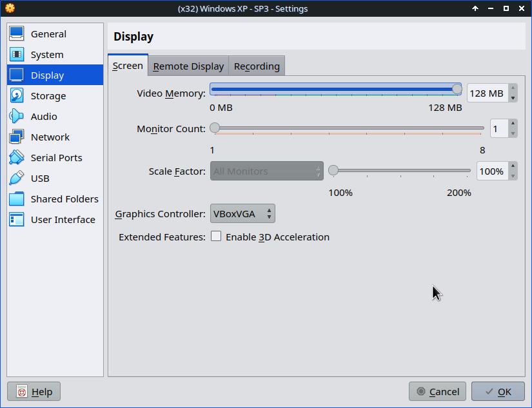This screenshot has height=408, width=532.
Task: Increase Monitor Count with up arrow
Action: 513,124
